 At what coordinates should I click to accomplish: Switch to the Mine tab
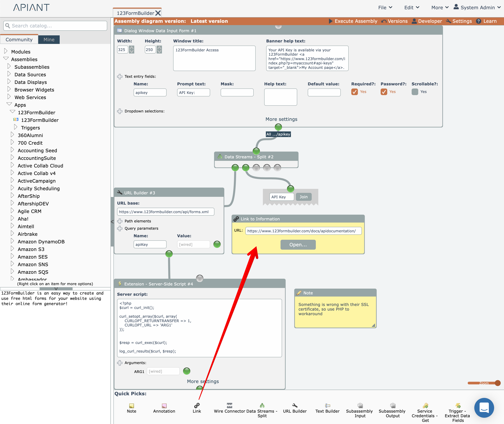click(49, 40)
